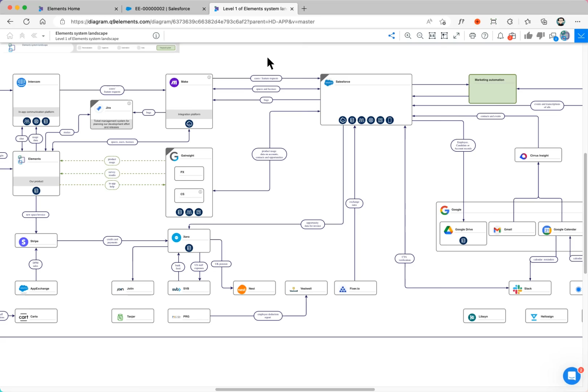The height and width of the screenshot is (392, 588).
Task: Click database icon under Elements box
Action: (36, 191)
